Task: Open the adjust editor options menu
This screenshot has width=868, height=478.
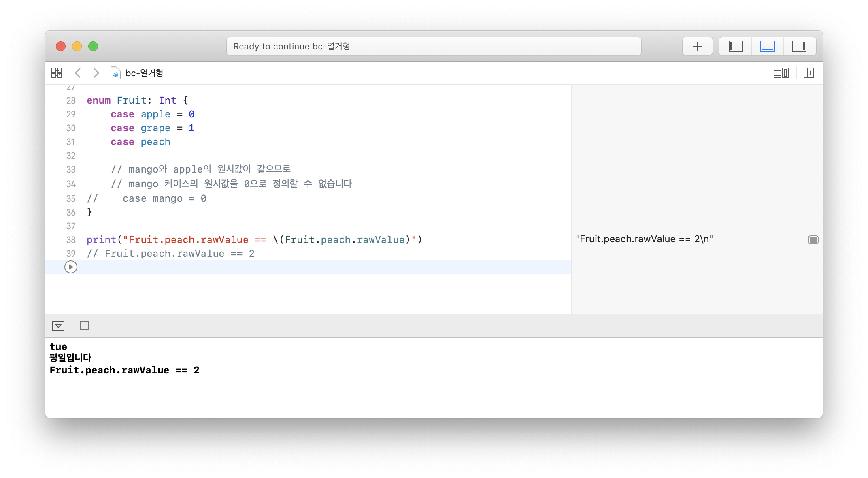Action: [x=781, y=73]
